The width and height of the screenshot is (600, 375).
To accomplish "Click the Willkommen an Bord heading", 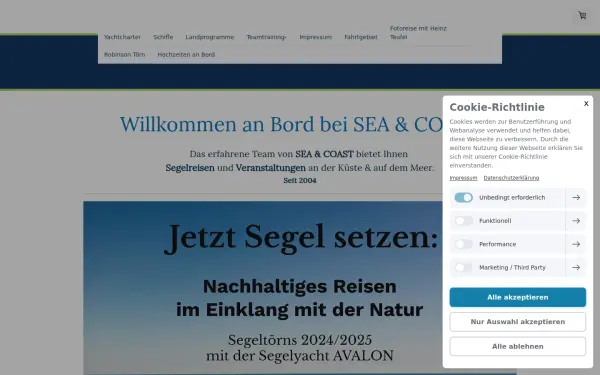I will click(281, 124).
